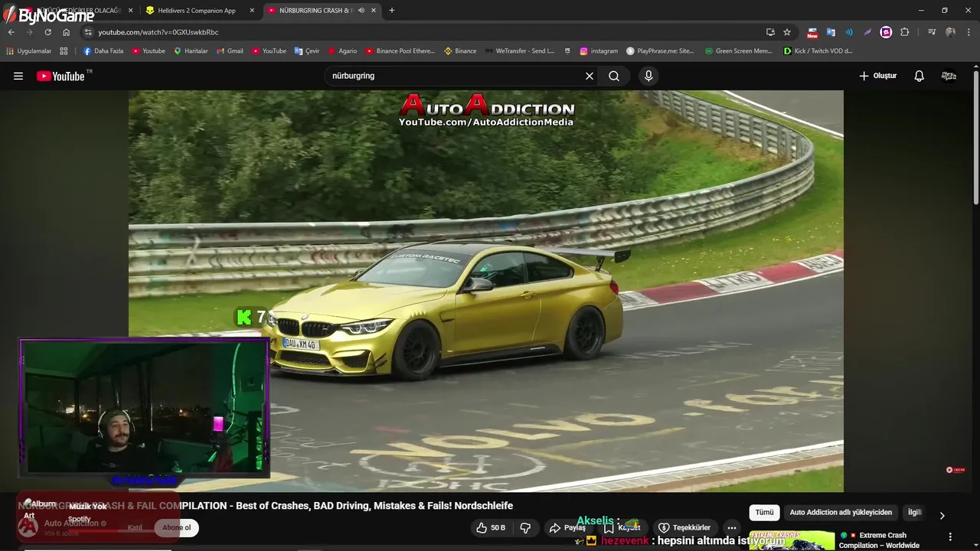
Task: Switch to Helldivers 2 Companion App tab
Action: coord(198,11)
